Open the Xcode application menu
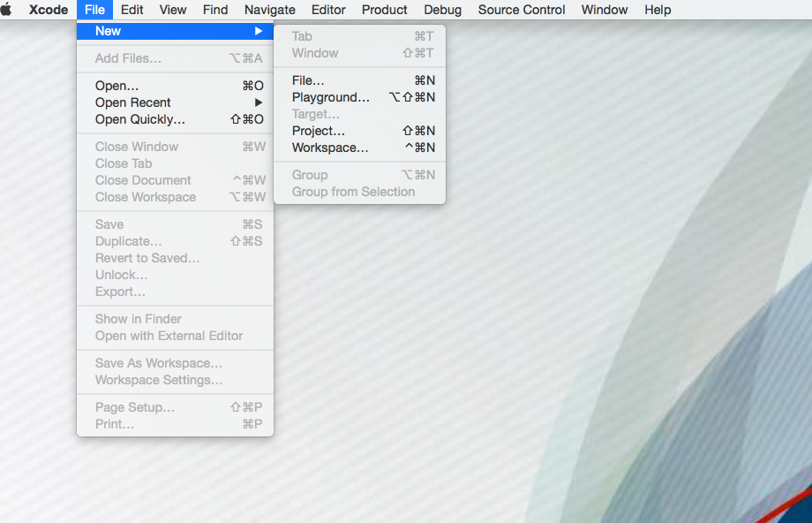The image size is (812, 523). pos(49,10)
